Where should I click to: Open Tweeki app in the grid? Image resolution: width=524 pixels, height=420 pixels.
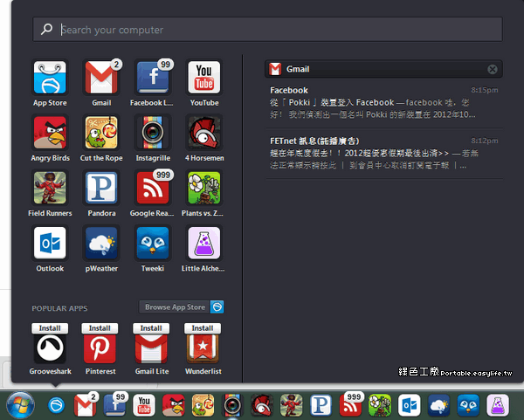153,243
